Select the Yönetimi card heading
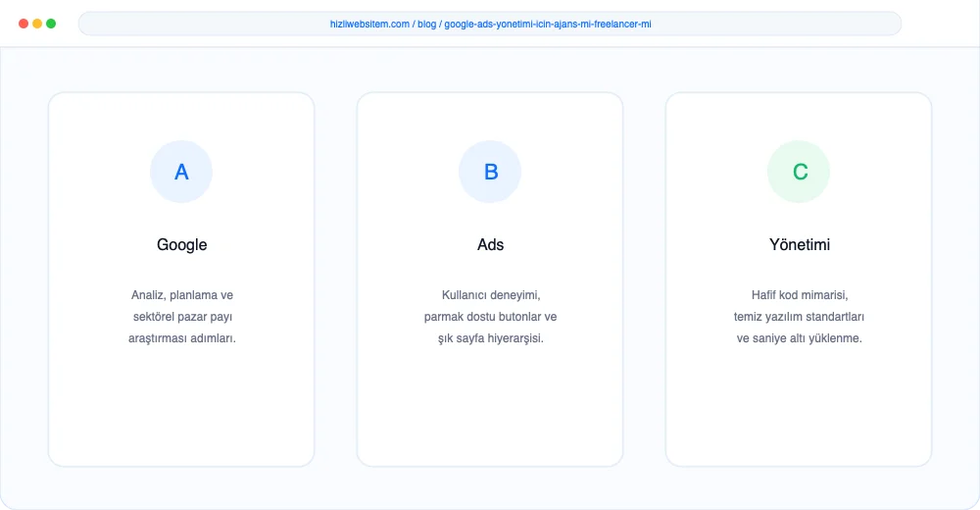This screenshot has height=510, width=980. (x=800, y=244)
